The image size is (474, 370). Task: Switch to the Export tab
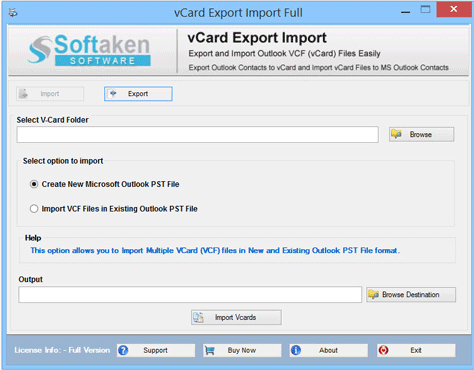[x=138, y=94]
